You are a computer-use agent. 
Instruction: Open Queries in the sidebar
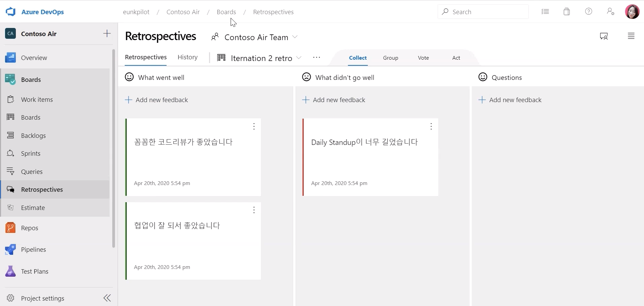55,172
